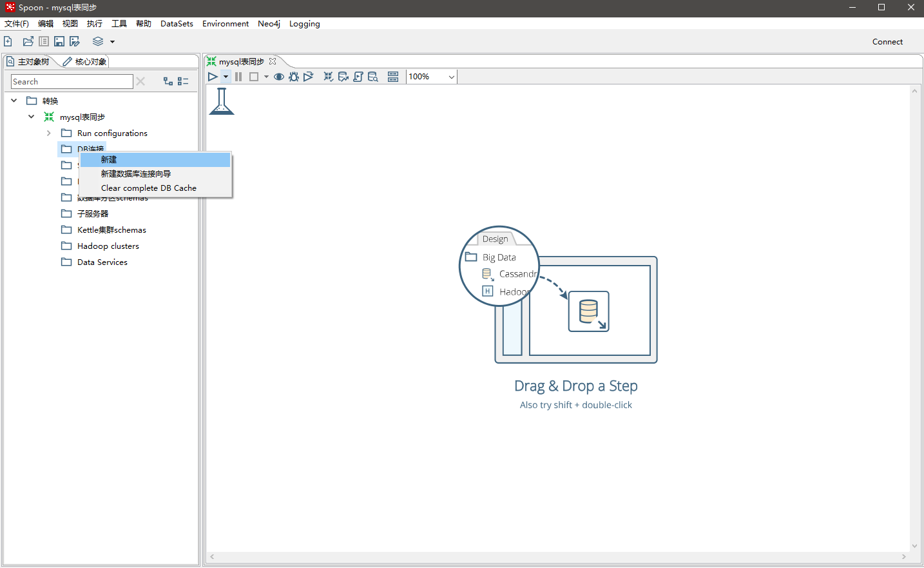Viewport: 924px width, 568px height.
Task: Open a file using the folder icon
Action: coord(28,41)
